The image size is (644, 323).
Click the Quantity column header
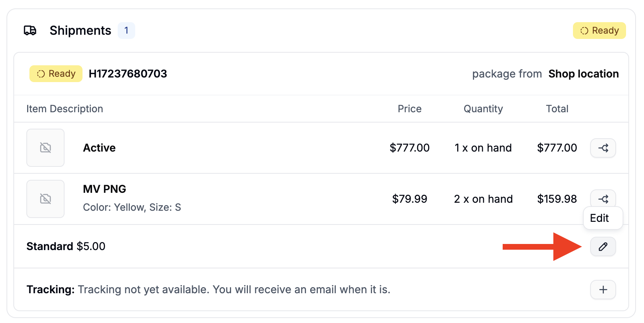tap(483, 109)
